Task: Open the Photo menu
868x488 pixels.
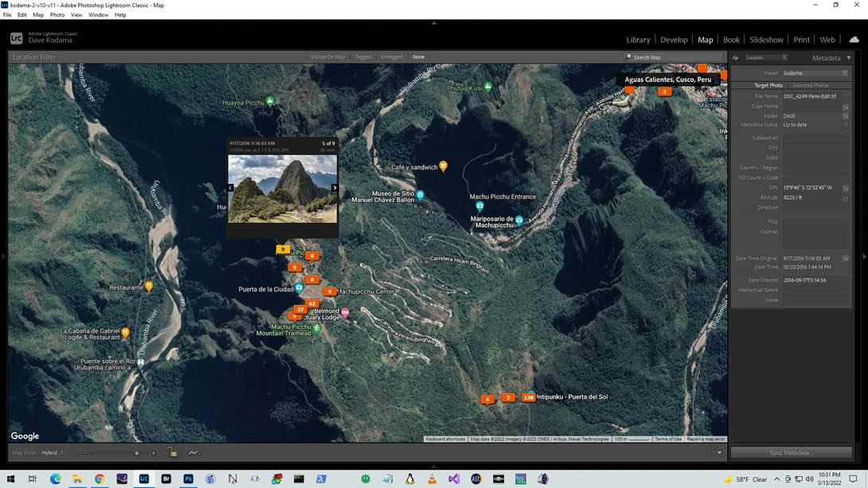Action: pyautogui.click(x=57, y=15)
